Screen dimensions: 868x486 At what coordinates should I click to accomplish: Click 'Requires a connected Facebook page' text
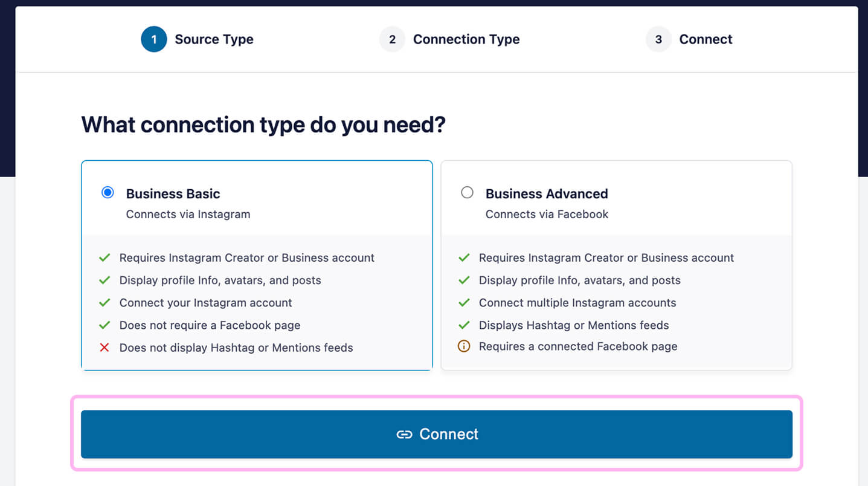coord(578,346)
